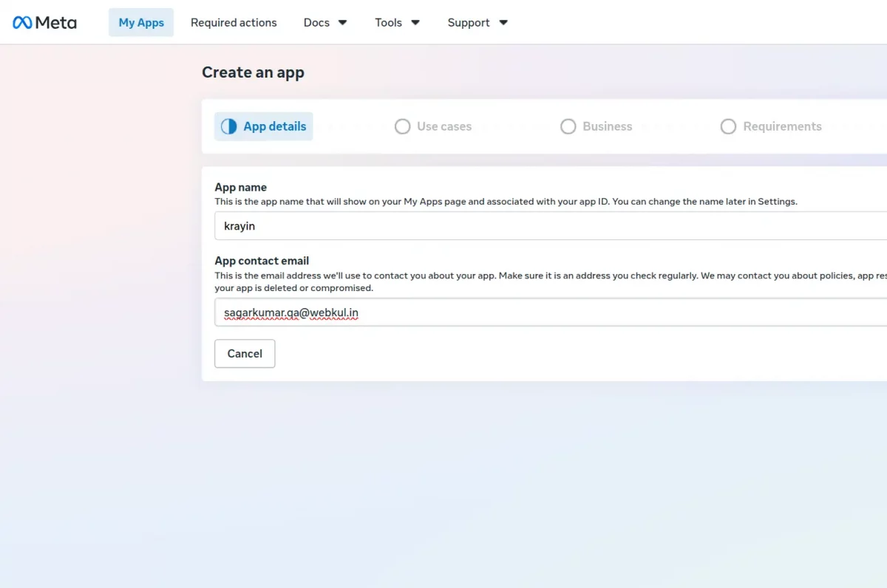
Task: Expand the Tools dropdown arrow
Action: (x=415, y=23)
